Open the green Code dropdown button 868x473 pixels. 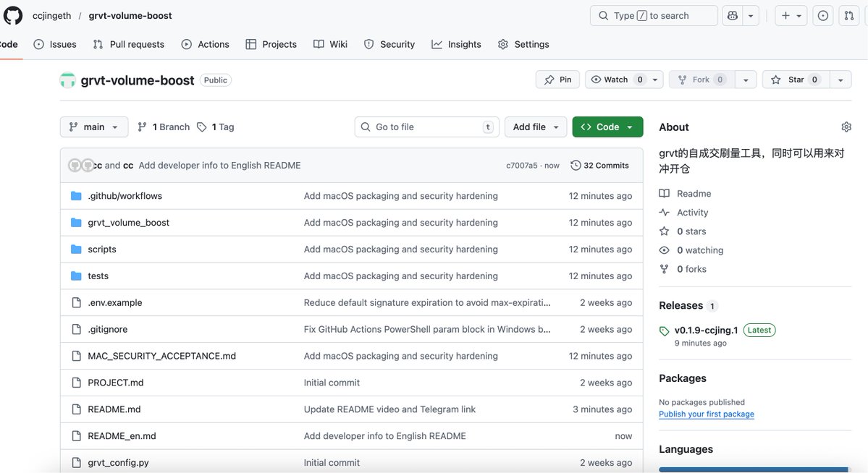607,127
